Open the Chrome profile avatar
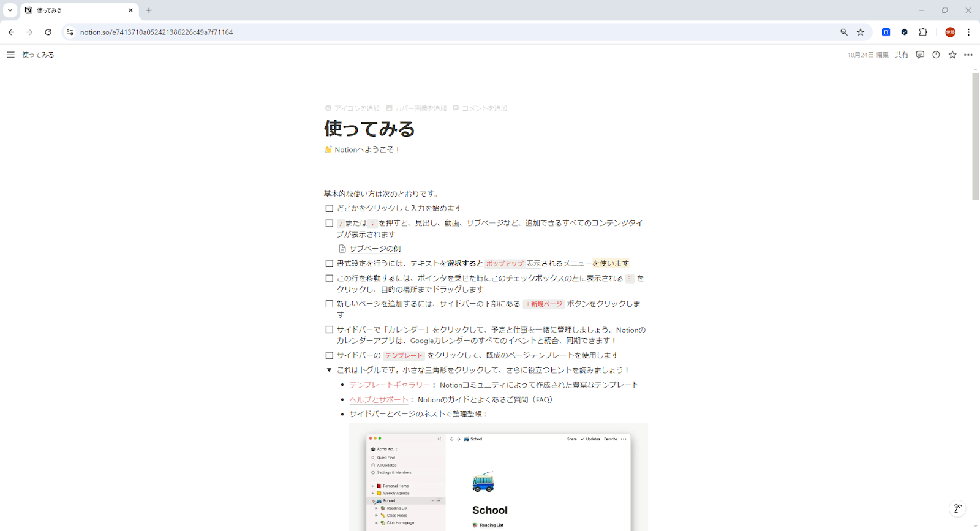 click(950, 32)
